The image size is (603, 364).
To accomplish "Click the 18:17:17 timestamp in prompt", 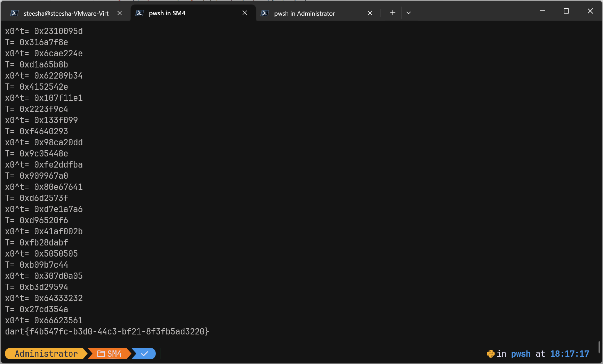I will click(569, 354).
